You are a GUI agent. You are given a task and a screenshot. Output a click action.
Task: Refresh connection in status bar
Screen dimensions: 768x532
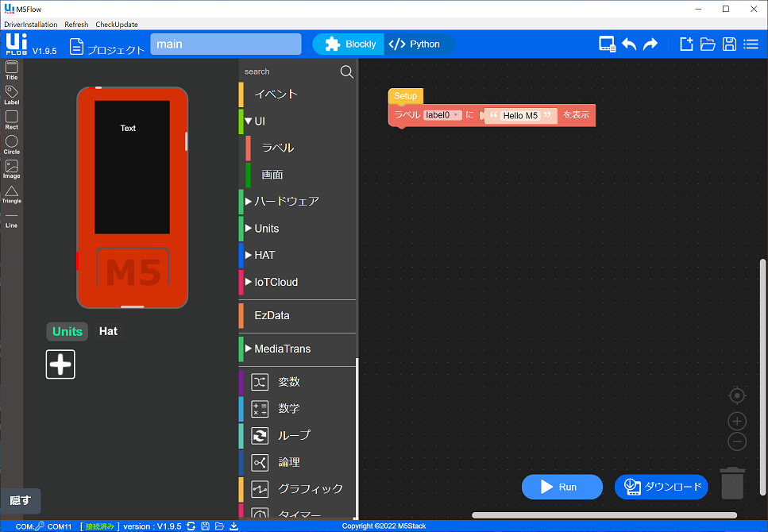pyautogui.click(x=191, y=526)
